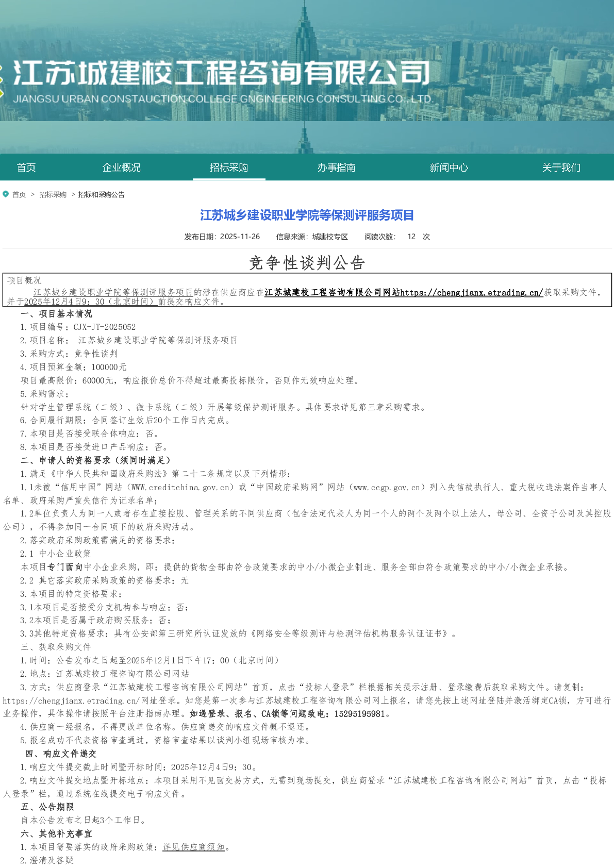Open the 招标和采购公告 breadcrumb link
Screen dimensions: 614x868
pyautogui.click(x=102, y=195)
